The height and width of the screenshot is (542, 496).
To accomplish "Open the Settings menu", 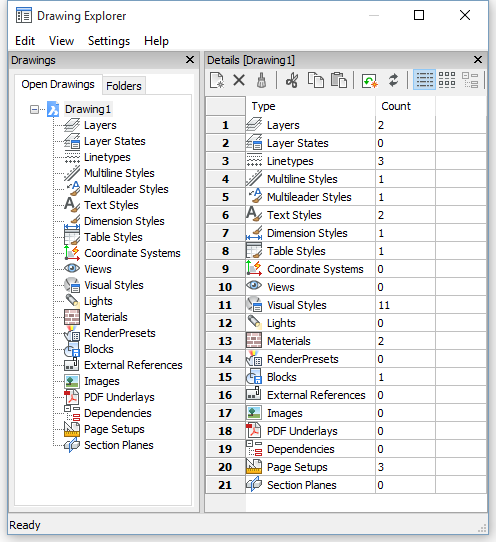I will coord(109,41).
